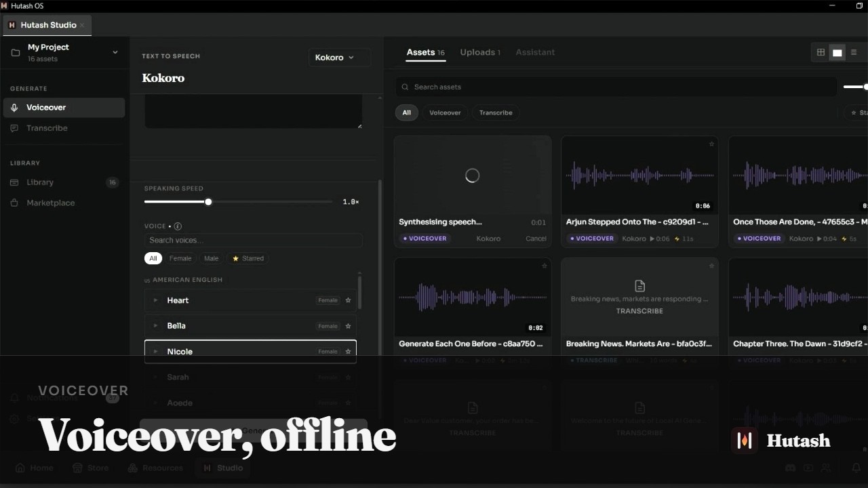Star the Heart voice
This screenshot has height=488, width=868.
348,300
